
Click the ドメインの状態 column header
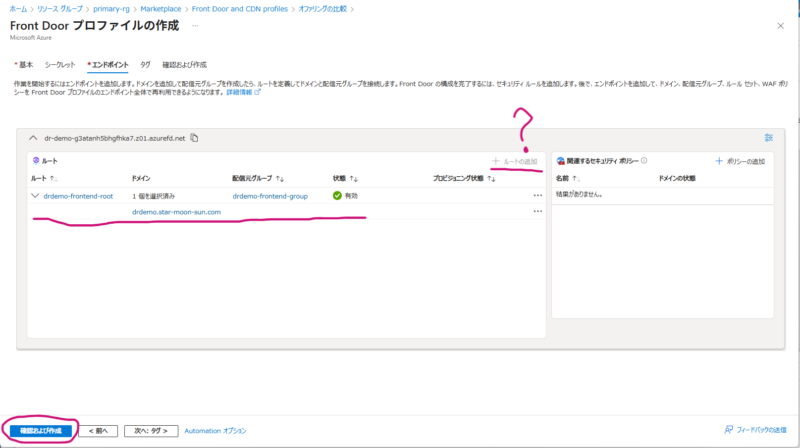677,178
